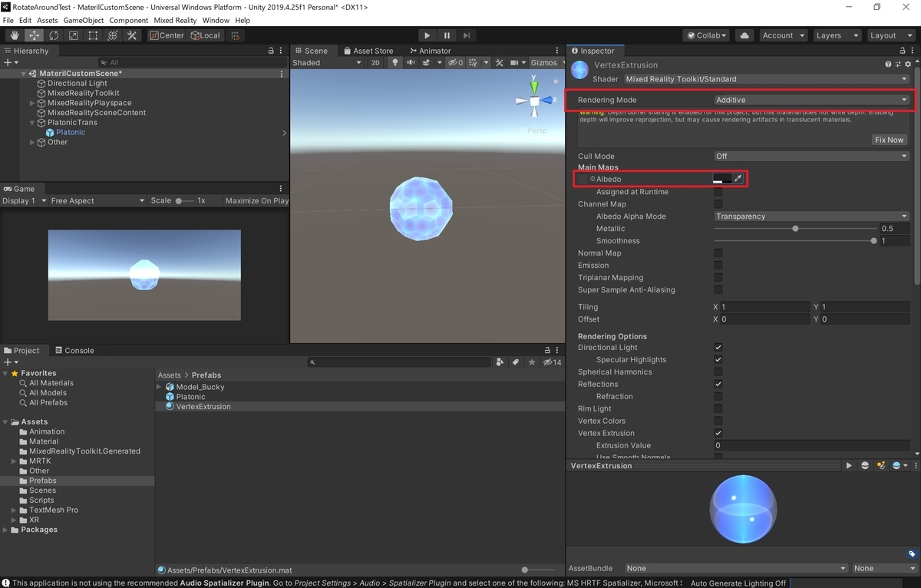Open Free Aspect dropdown in Game view
This screenshot has height=588, width=921.
tap(97, 200)
